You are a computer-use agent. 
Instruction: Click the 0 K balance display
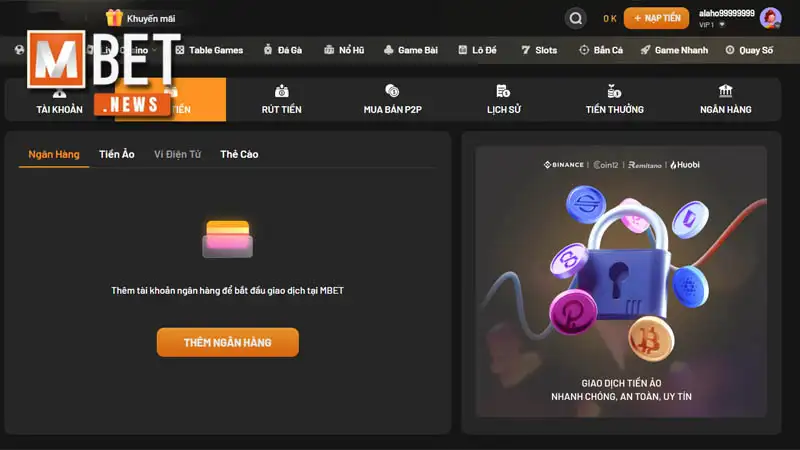point(610,19)
